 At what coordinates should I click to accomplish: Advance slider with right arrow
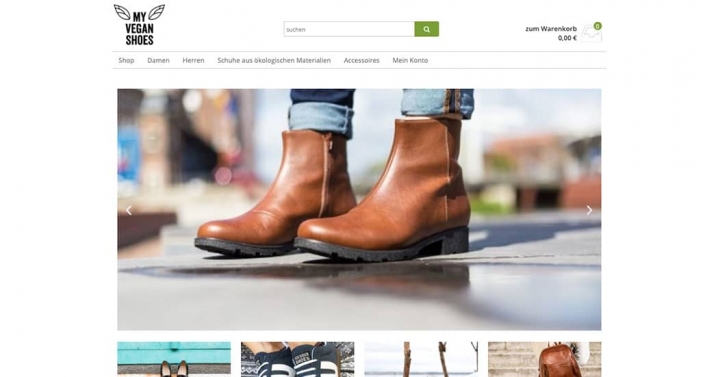click(x=589, y=210)
